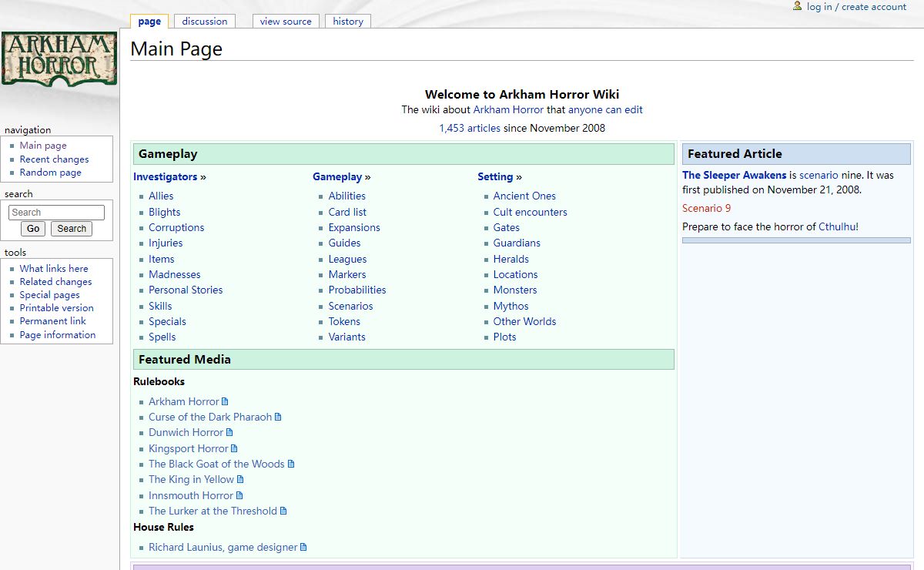Open the Gates page
This screenshot has width=924, height=570.
506,227
